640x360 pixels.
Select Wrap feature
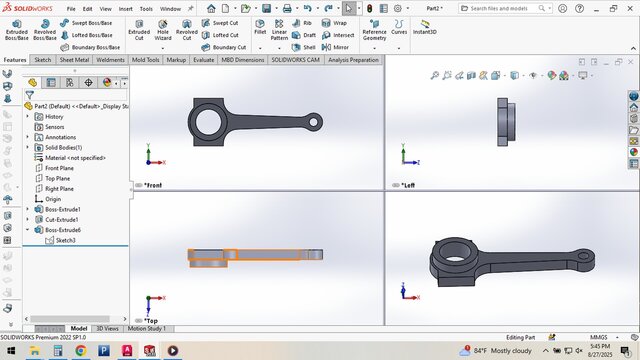coord(334,23)
